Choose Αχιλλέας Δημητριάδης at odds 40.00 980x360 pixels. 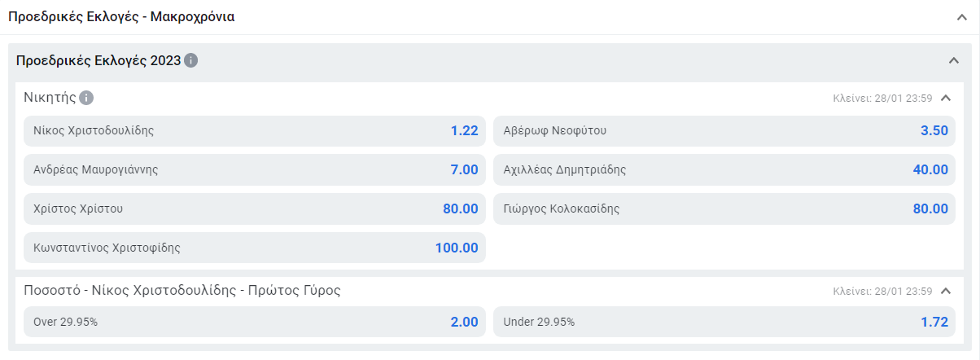click(x=724, y=169)
